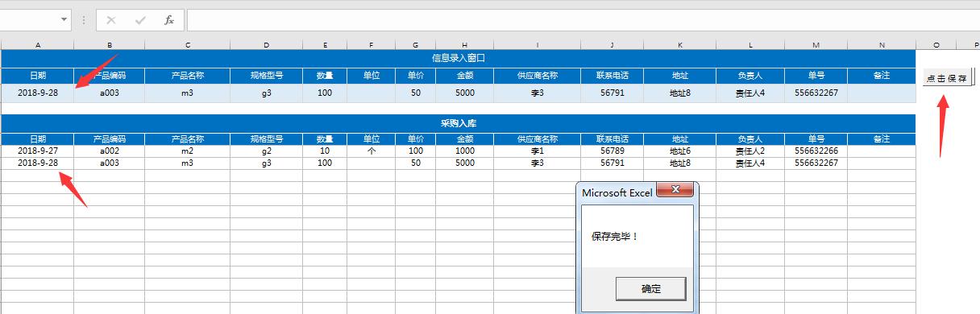Click 5000 金额 in the entry window row
The width and height of the screenshot is (980, 314).
click(464, 93)
